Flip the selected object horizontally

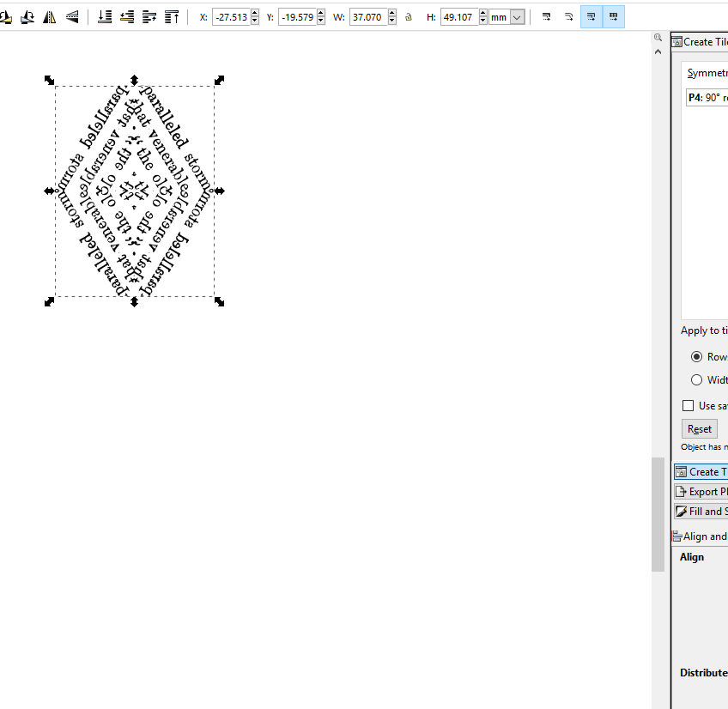pos(49,15)
